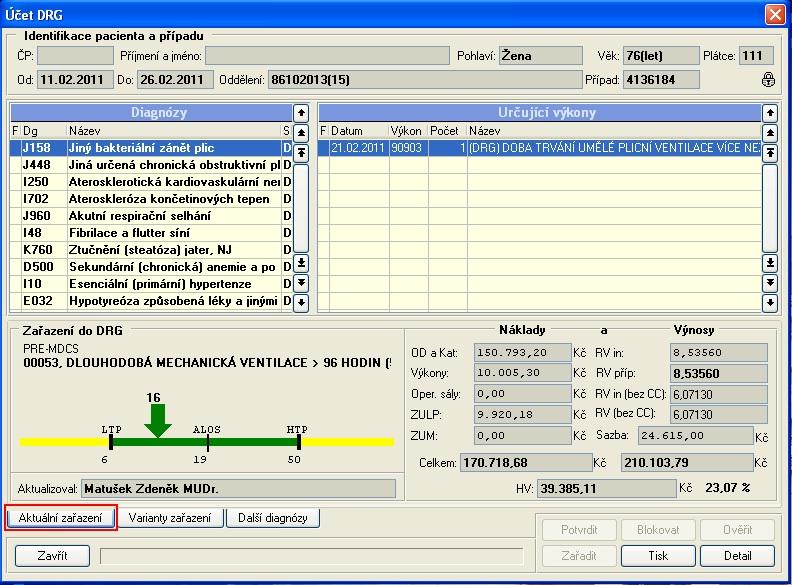Určující výkony list: click jump-to-last arrow button
Image resolution: width=792 pixels, height=585 pixels.
point(770,263)
